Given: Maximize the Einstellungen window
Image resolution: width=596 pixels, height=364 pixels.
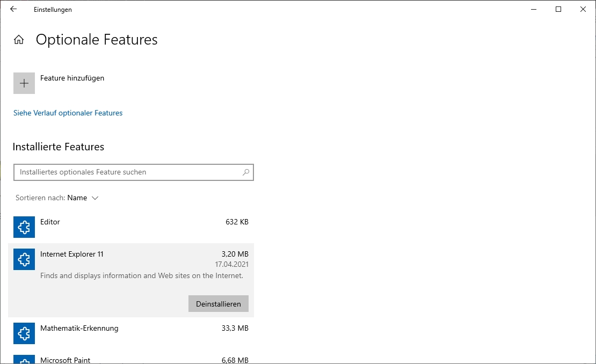Looking at the screenshot, I should pos(558,9).
